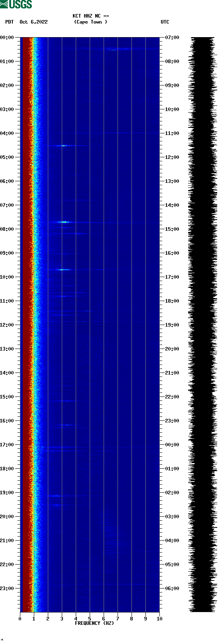The width and height of the screenshot is (220, 644).
Task: Click the 2.5 Hz burst near 19:10 PDT
Action: coord(56,496)
